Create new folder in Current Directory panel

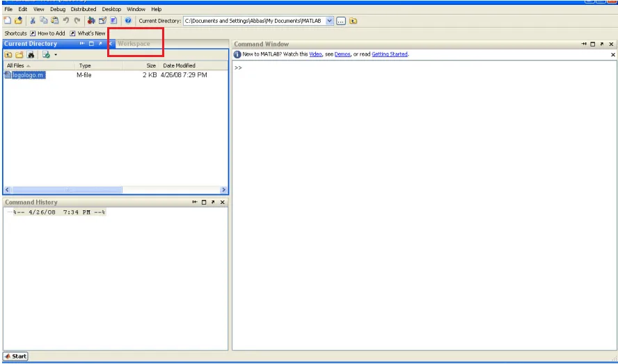point(19,55)
